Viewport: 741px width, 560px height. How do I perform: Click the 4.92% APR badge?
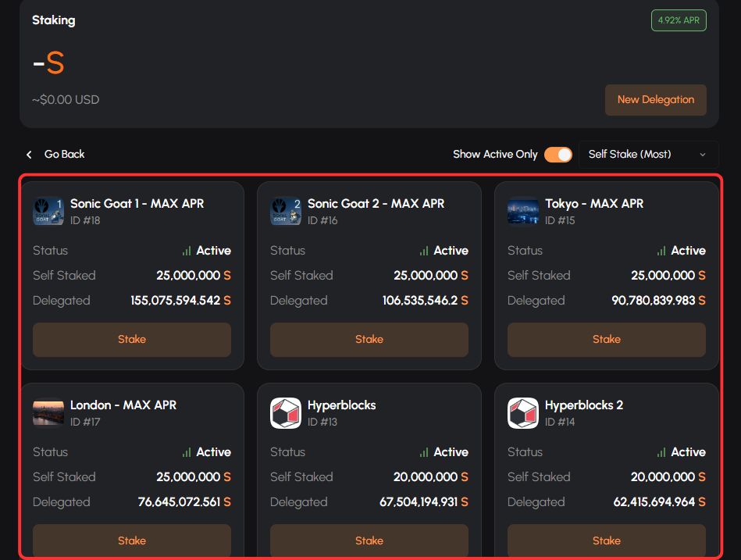coord(679,20)
